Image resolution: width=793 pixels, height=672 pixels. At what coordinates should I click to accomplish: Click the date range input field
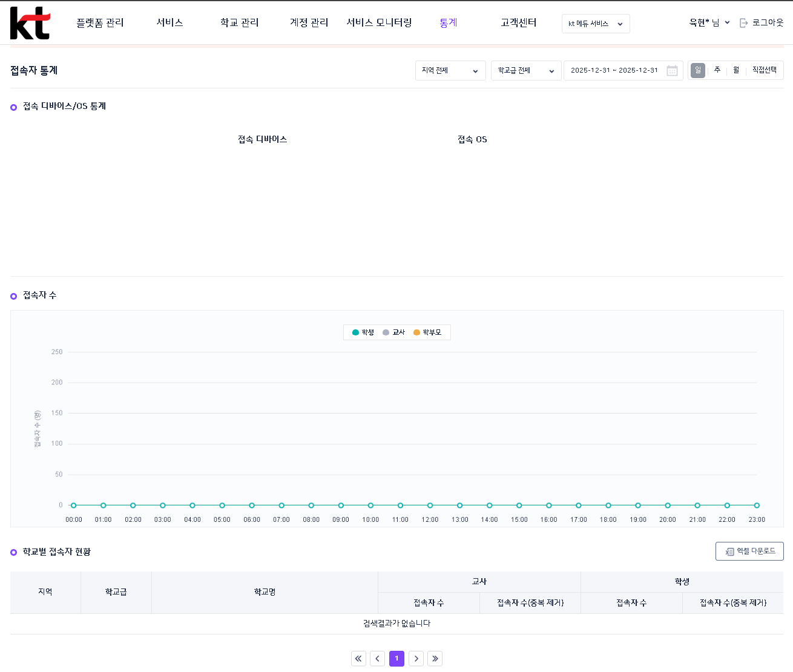point(614,71)
